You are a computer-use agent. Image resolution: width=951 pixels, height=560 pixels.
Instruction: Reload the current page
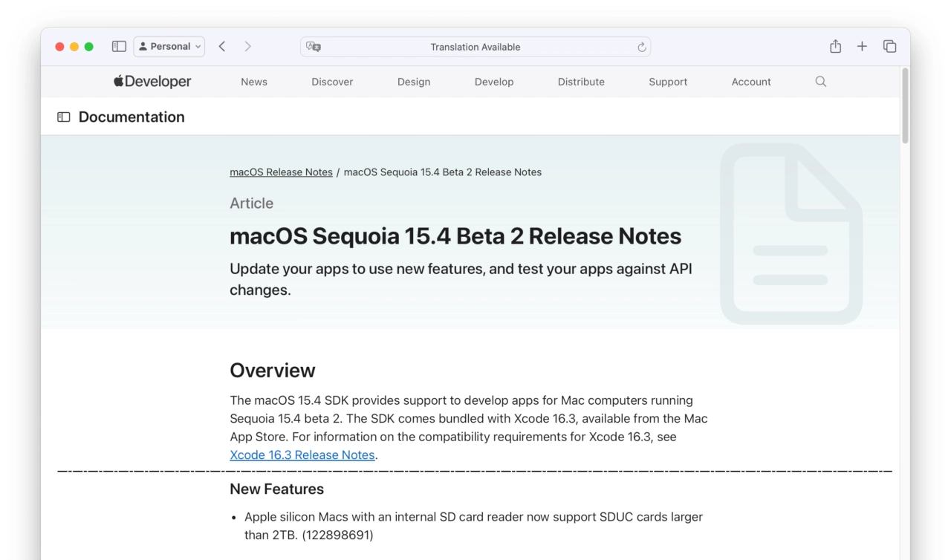tap(642, 47)
